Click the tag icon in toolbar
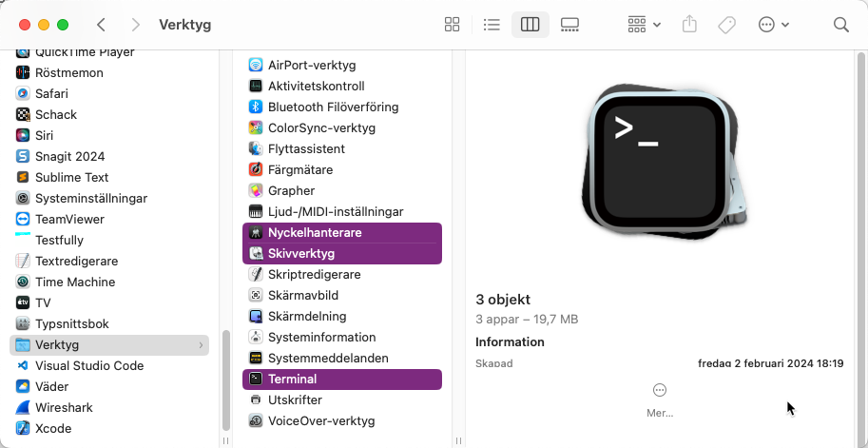This screenshot has width=868, height=448. (726, 25)
